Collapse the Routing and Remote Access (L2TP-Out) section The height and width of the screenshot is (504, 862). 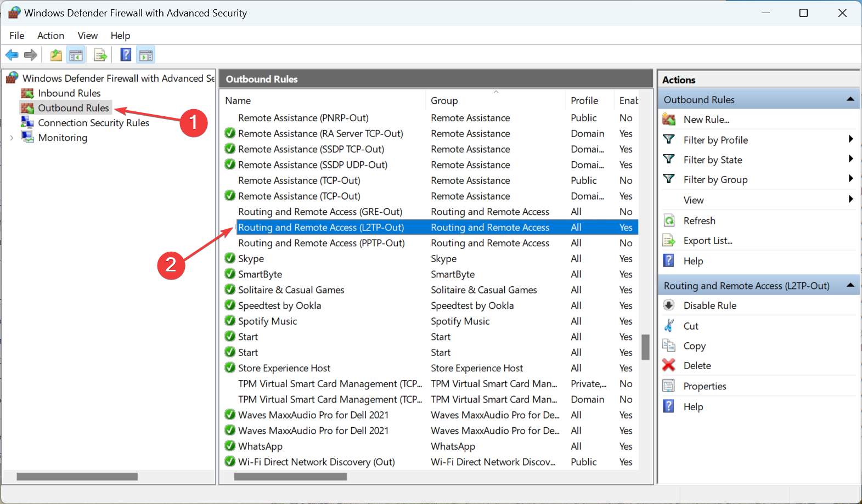[x=850, y=285]
